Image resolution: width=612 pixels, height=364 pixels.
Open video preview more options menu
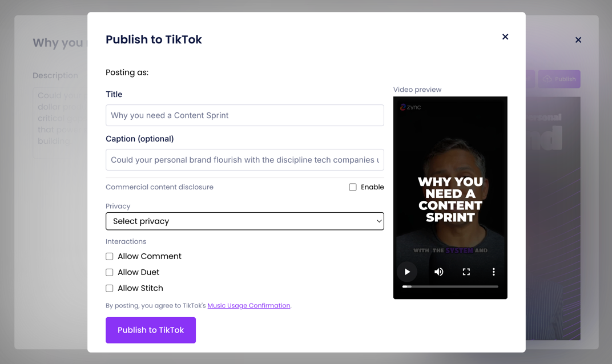493,272
